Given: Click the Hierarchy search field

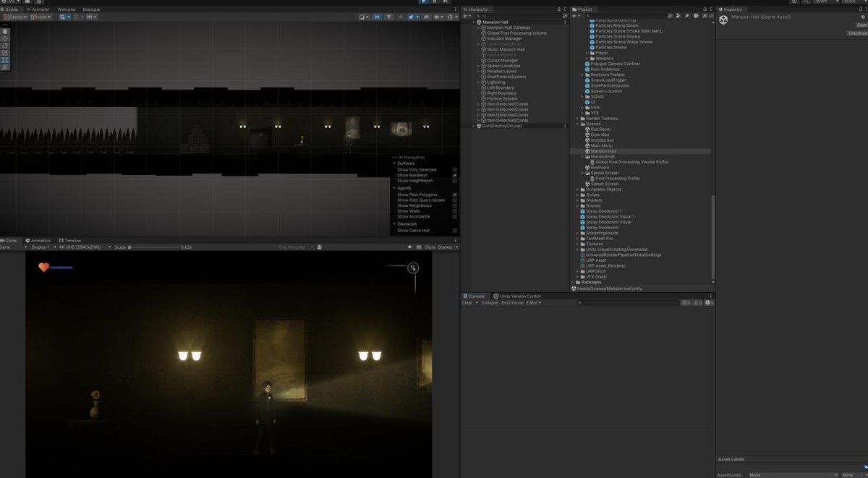Looking at the screenshot, I should (x=518, y=15).
